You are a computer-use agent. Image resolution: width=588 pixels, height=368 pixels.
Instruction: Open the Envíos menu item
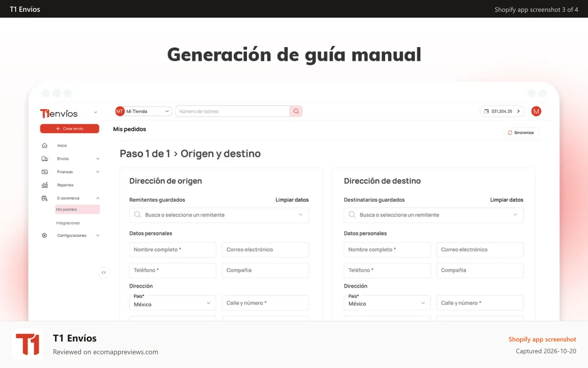click(x=63, y=159)
